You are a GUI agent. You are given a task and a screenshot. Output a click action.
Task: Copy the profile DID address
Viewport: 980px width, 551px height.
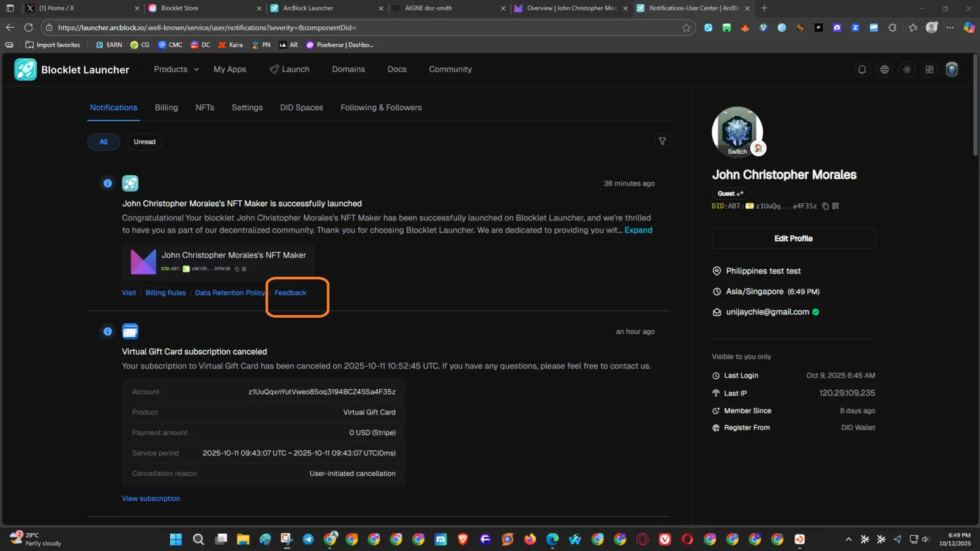pos(826,206)
